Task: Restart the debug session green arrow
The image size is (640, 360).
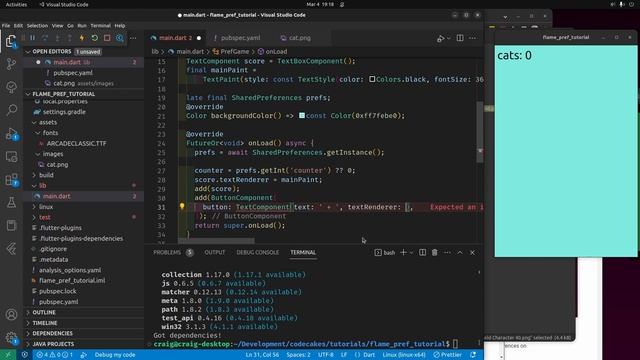Action: 95,38
